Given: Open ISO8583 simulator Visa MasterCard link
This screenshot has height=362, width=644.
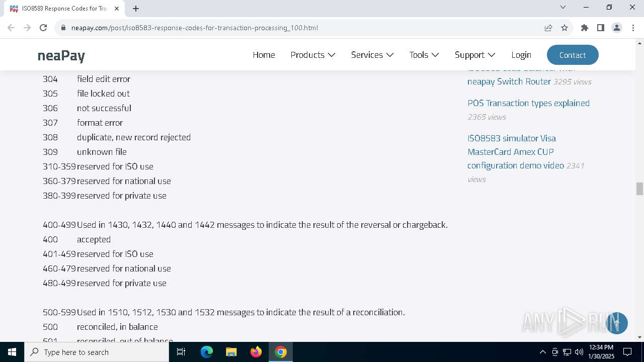Looking at the screenshot, I should click(516, 152).
